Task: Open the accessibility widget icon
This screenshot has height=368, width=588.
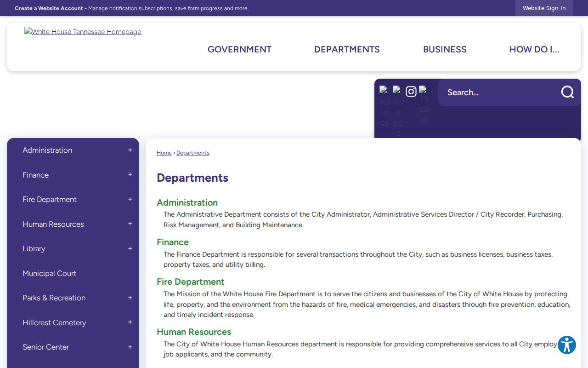Action: point(567,345)
